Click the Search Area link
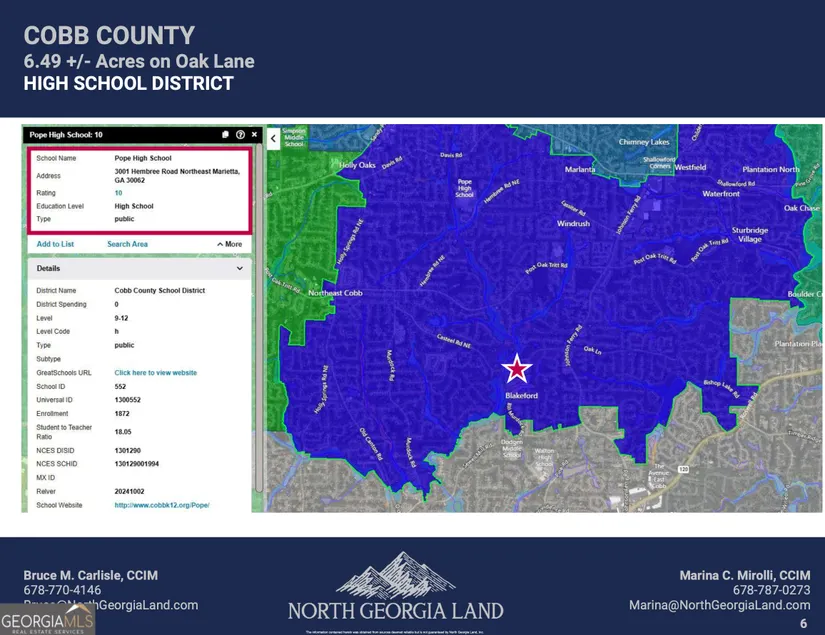 (127, 244)
